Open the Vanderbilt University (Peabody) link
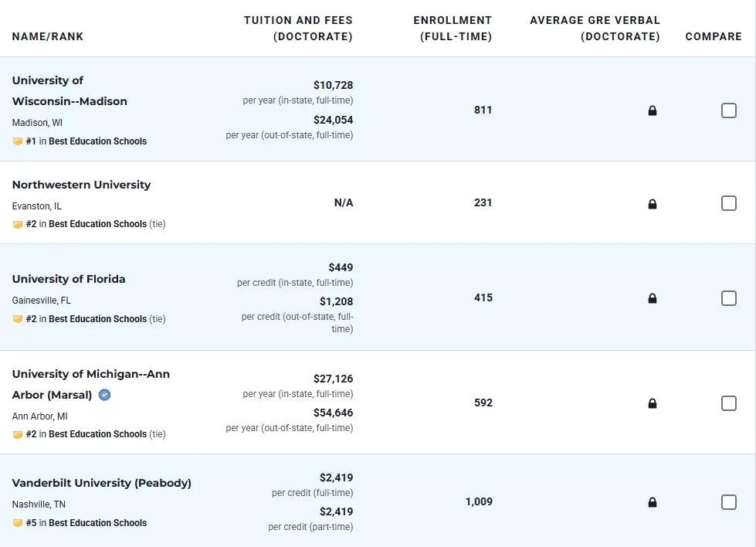The width and height of the screenshot is (756, 547). [102, 483]
